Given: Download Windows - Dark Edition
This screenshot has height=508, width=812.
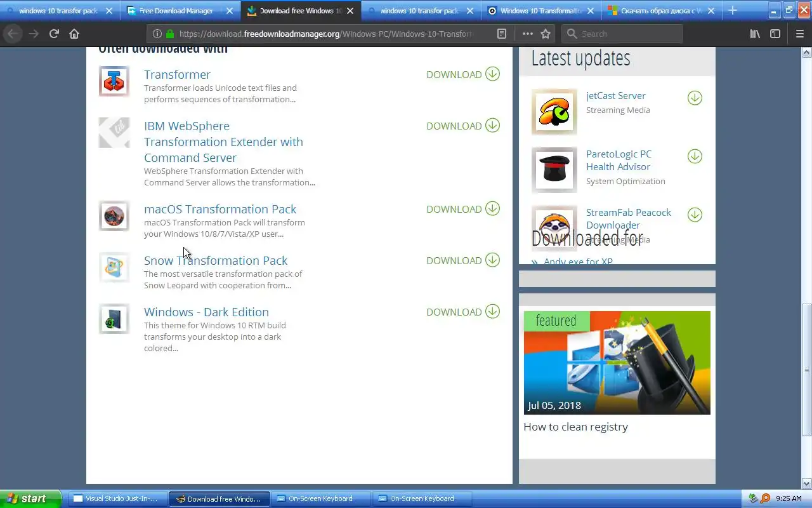Looking at the screenshot, I should (463, 312).
